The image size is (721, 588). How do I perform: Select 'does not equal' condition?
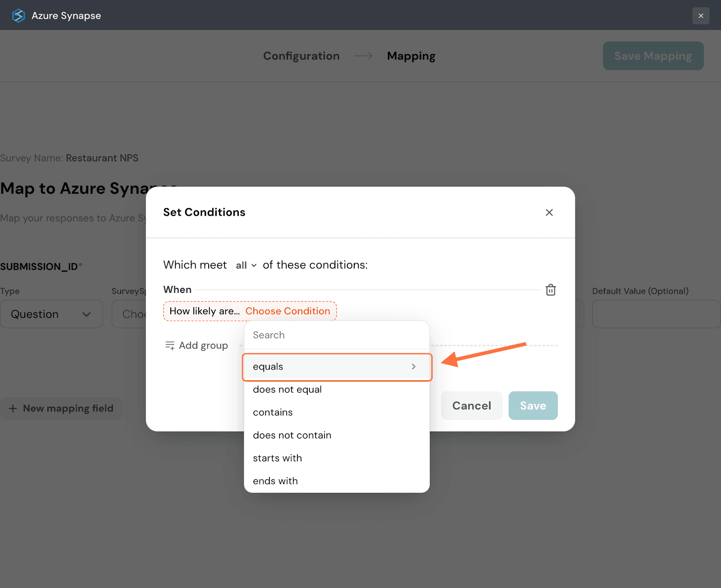pos(287,390)
